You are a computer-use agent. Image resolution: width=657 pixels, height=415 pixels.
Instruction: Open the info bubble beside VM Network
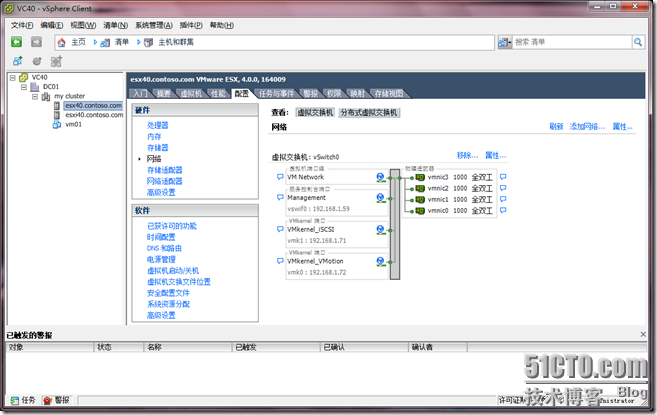point(280,177)
